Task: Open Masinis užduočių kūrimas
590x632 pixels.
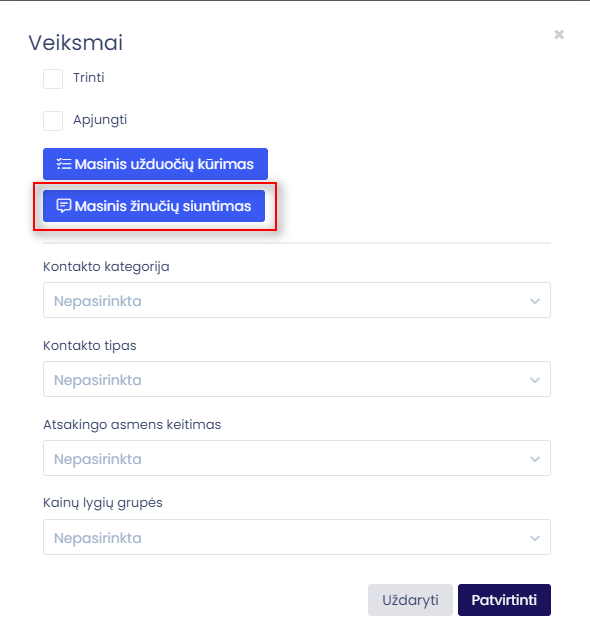Action: click(x=155, y=164)
